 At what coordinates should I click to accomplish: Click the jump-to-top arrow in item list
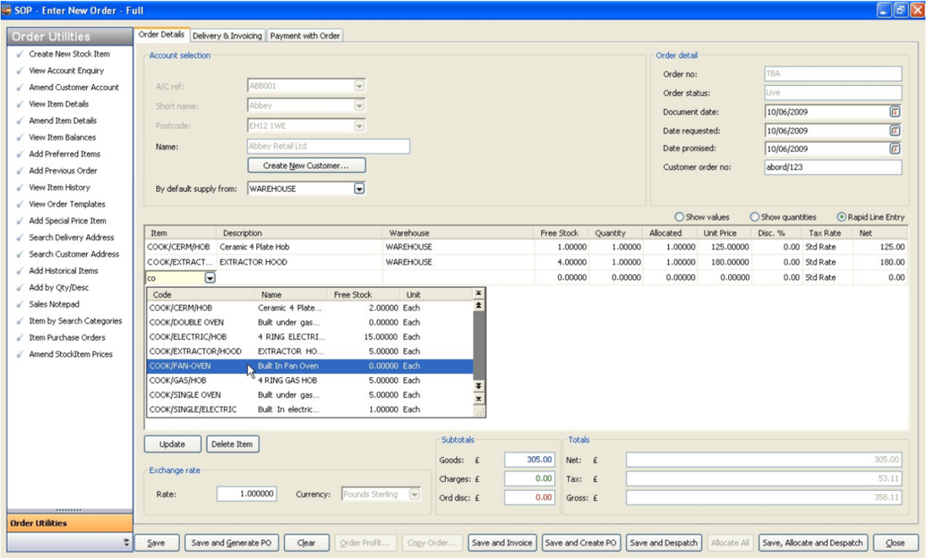coord(479,293)
